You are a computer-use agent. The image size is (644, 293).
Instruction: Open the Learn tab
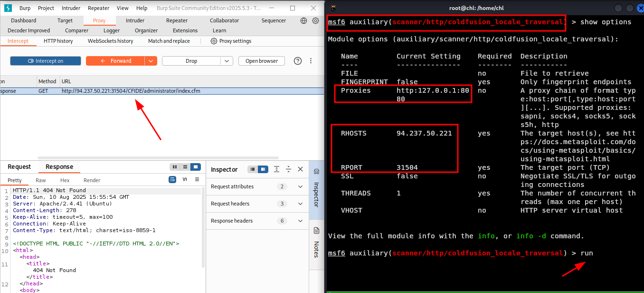[x=219, y=30]
